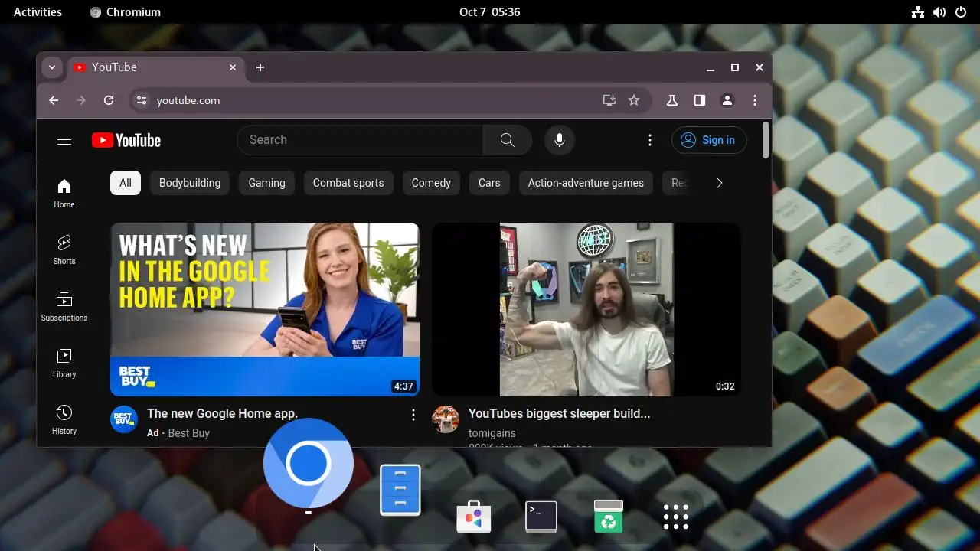Bookmark this page with the star icon
Viewport: 980px width, 551px height.
(x=634, y=100)
